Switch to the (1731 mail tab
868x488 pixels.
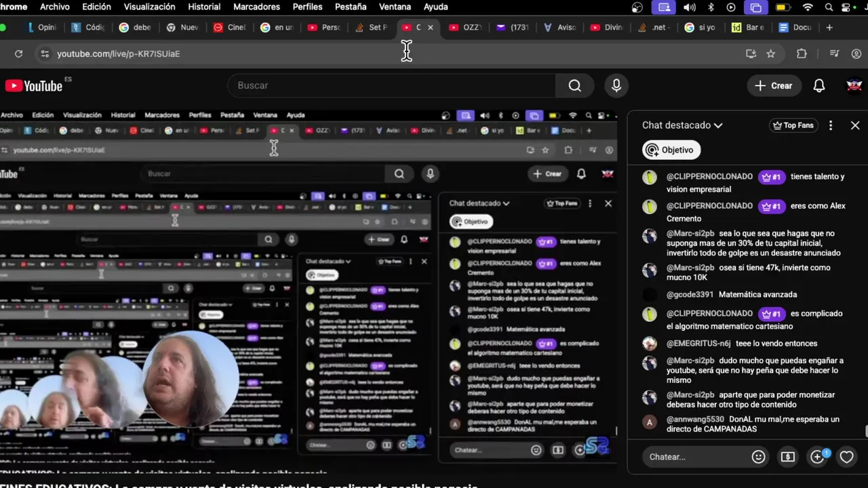pos(514,28)
